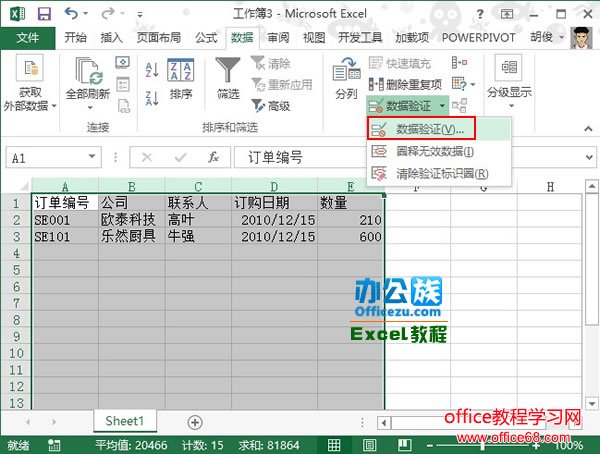Open the Excel application icon menu
This screenshot has width=600, height=454.
16,14
